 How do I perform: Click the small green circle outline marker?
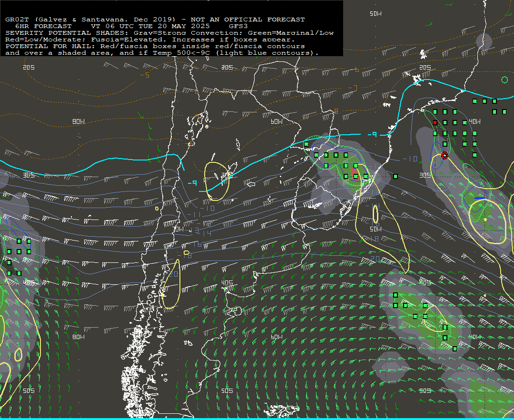click(x=504, y=80)
